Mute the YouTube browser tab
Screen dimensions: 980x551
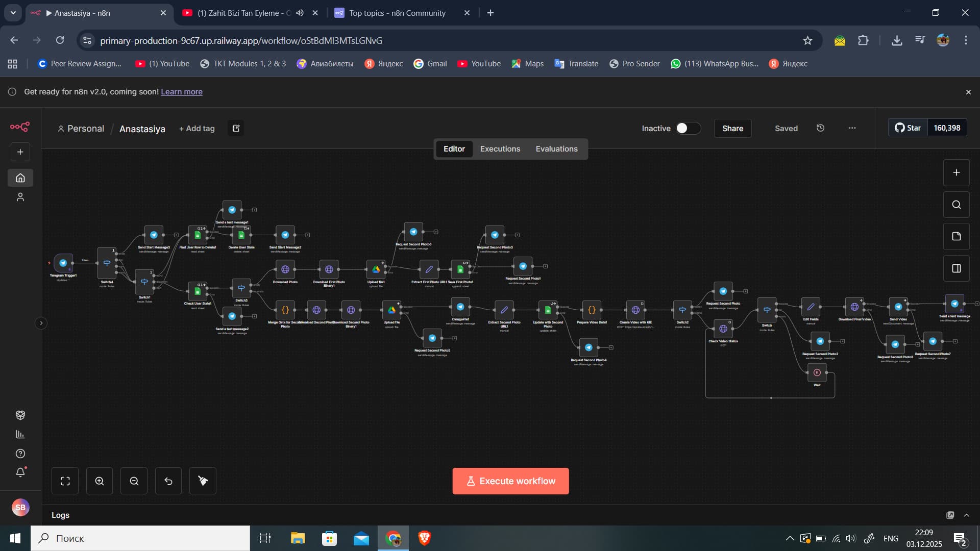click(x=300, y=13)
